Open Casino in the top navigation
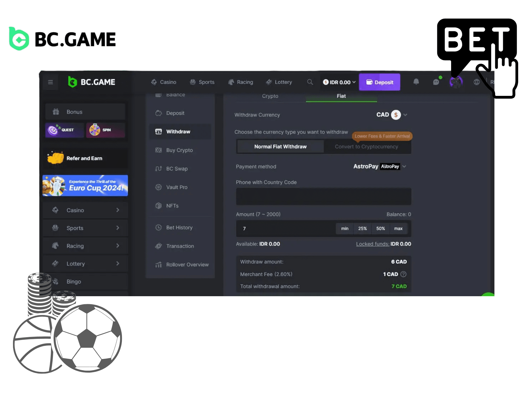 (164, 82)
